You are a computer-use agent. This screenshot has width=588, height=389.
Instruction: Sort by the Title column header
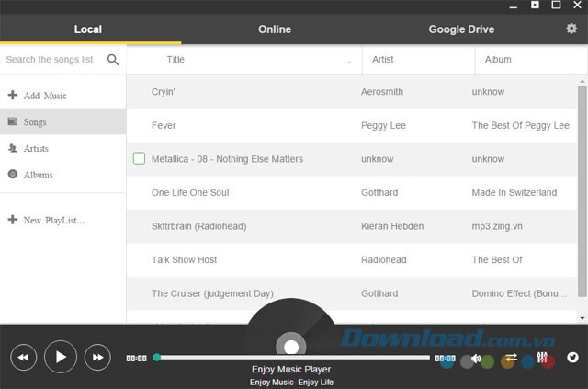click(244, 60)
